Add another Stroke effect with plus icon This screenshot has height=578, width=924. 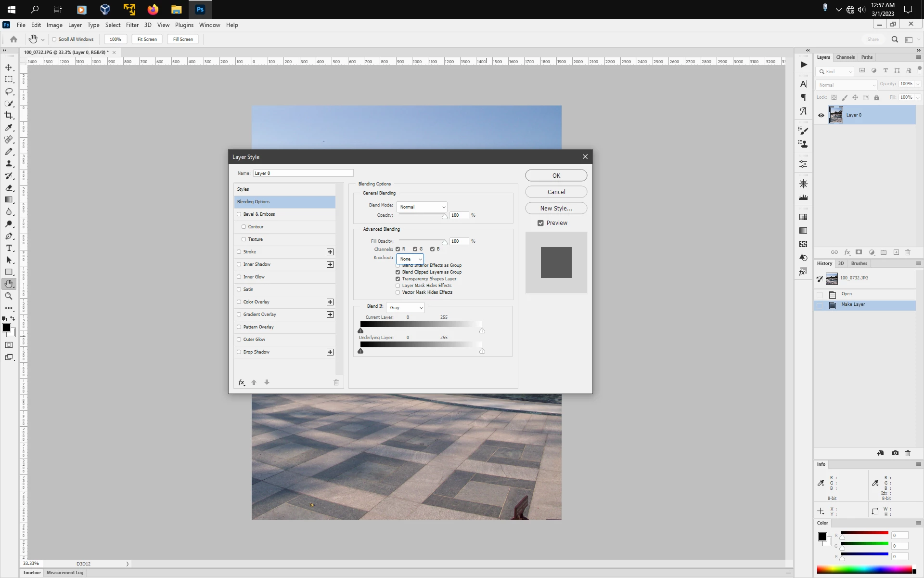[x=330, y=252]
